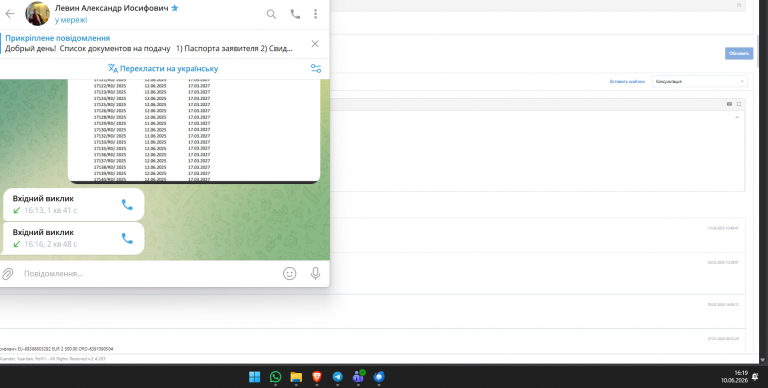Call back from the 16:16 incoming call

(127, 239)
